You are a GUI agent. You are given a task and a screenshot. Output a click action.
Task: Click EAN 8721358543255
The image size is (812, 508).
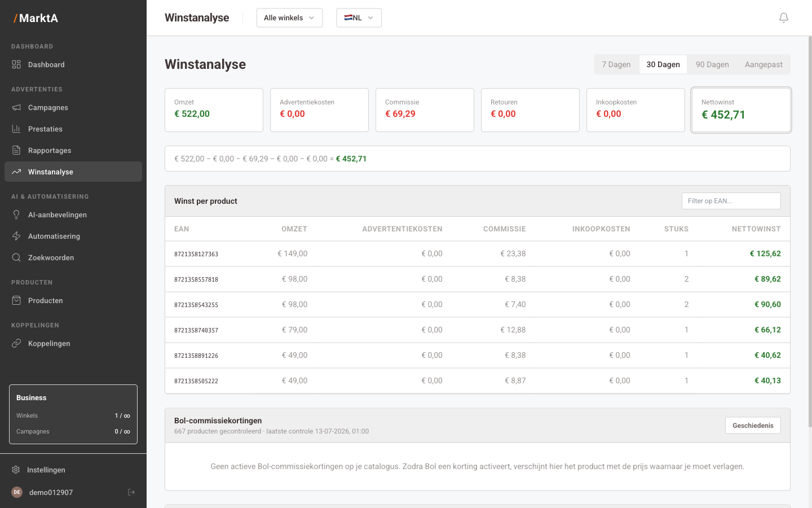coord(196,305)
